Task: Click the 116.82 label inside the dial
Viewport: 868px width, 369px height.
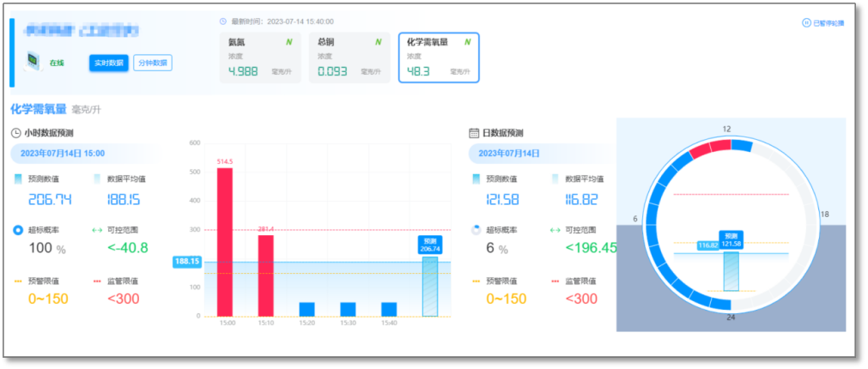Action: point(707,245)
